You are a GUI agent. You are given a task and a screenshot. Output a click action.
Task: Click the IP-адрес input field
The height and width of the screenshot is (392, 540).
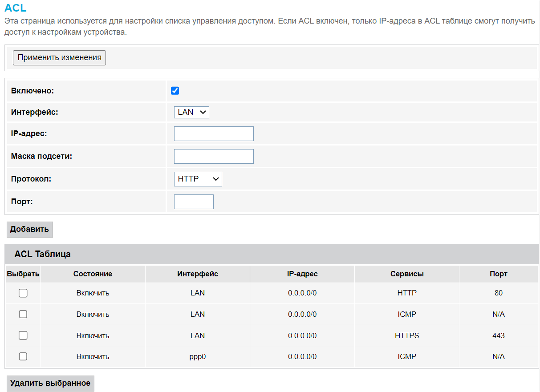point(214,133)
